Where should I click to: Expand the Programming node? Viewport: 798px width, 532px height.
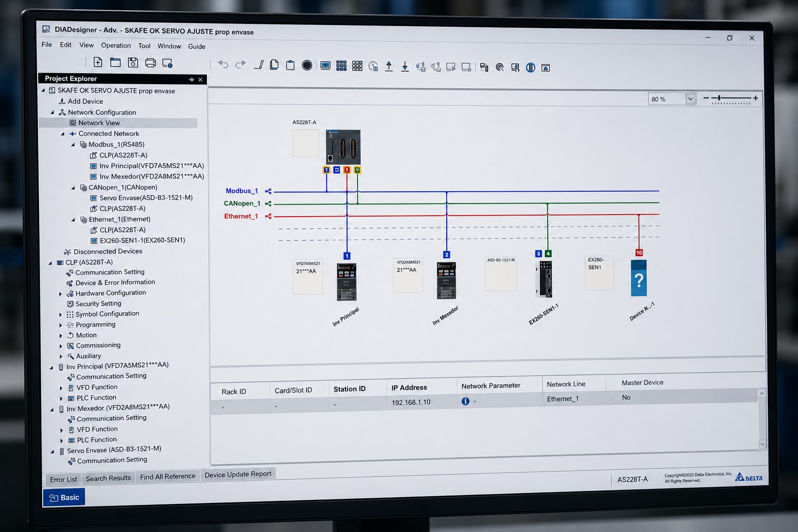[60, 325]
